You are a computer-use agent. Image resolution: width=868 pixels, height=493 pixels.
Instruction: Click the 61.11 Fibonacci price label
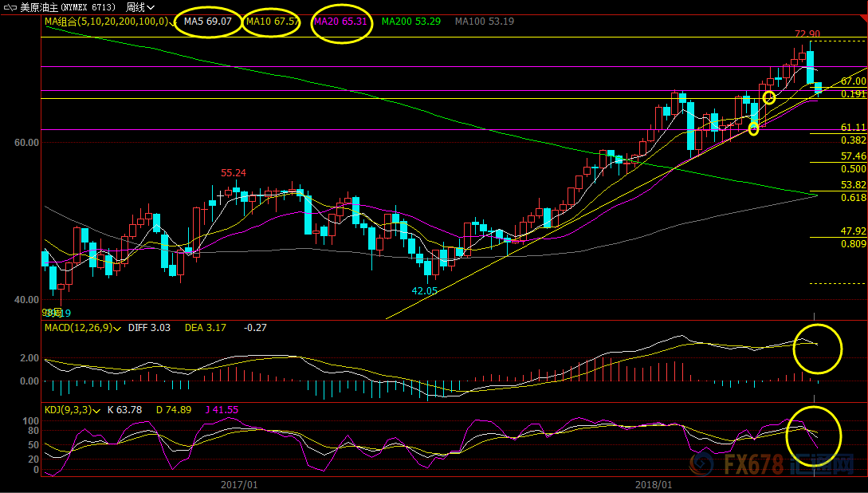(853, 128)
